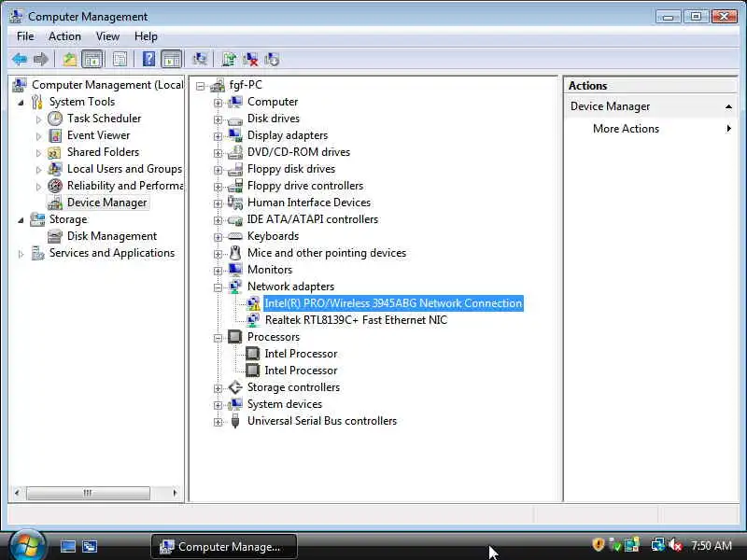
Task: Go back using the toolbar Back arrow
Action: tap(20, 60)
